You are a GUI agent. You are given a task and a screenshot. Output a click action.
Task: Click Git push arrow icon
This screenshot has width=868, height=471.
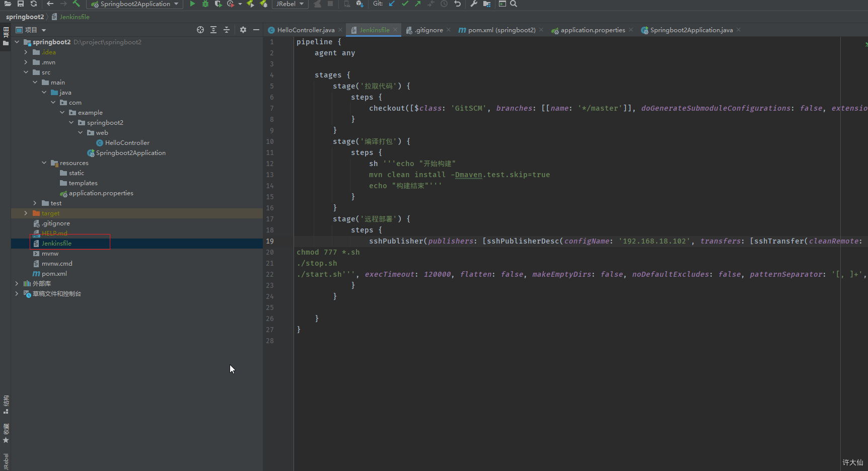418,4
